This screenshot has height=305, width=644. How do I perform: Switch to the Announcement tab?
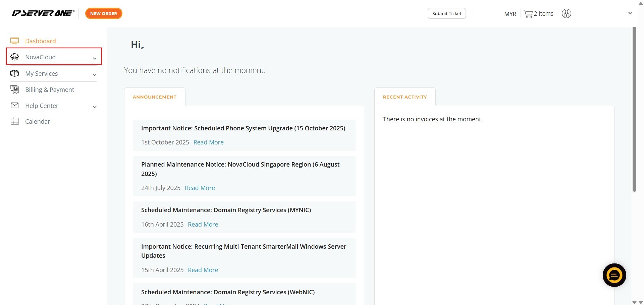pyautogui.click(x=155, y=97)
